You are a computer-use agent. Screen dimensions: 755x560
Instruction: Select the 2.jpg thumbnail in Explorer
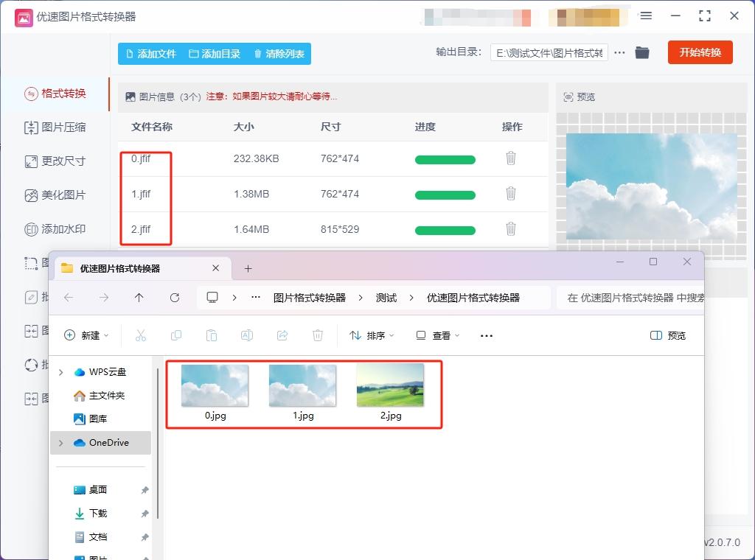[x=391, y=384]
